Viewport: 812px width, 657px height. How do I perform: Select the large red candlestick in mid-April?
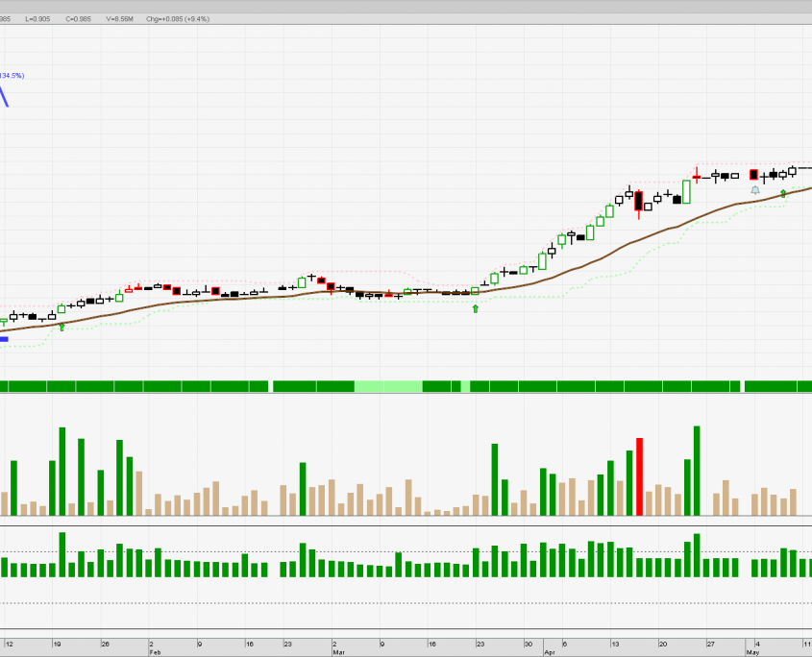point(638,202)
